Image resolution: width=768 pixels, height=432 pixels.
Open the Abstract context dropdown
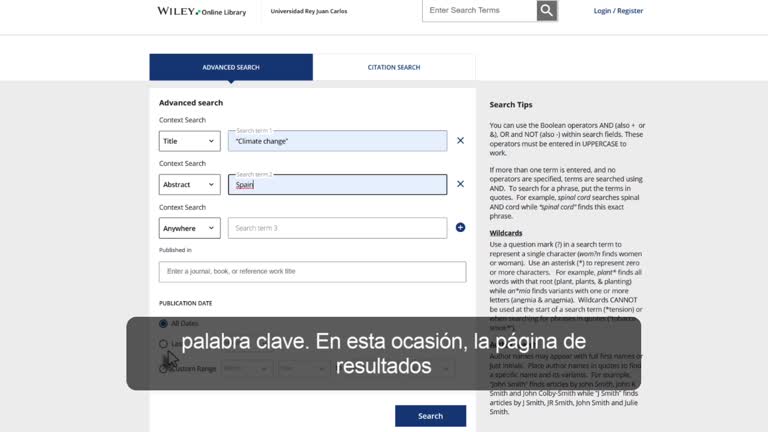click(x=190, y=185)
